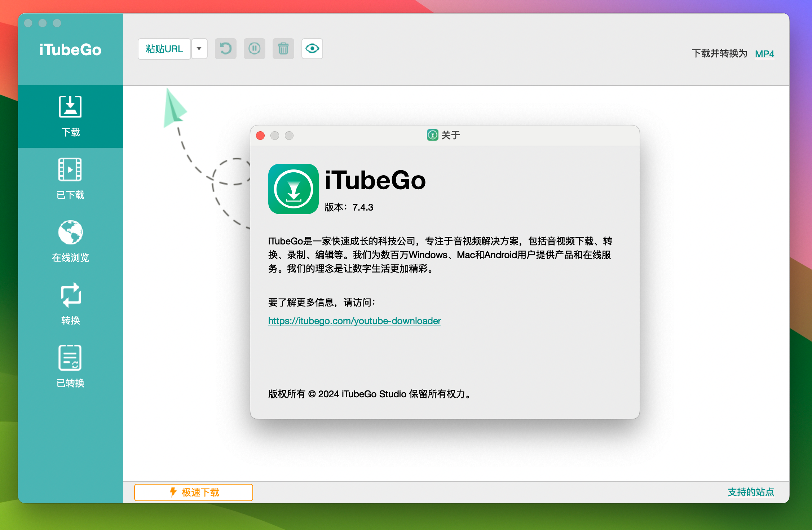Screen dimensions: 812x530
Task: Click the 粘贴URL button
Action: pyautogui.click(x=164, y=49)
